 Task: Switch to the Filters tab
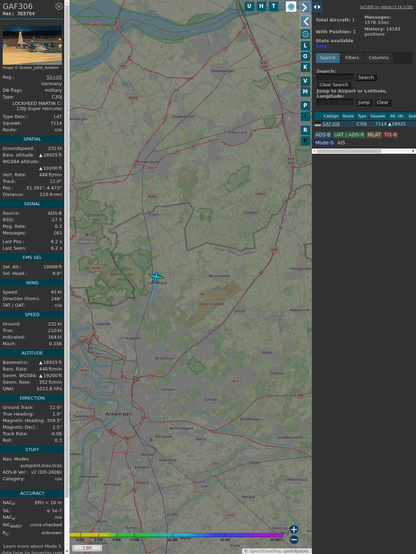[352, 58]
